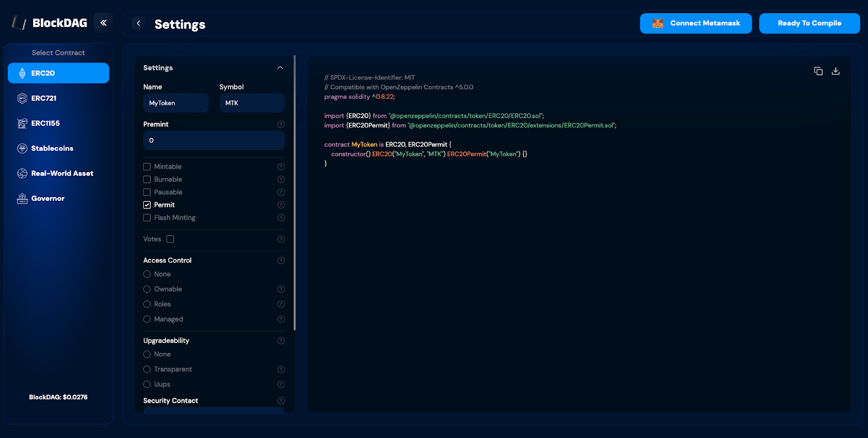Copy the contract code to clipboard
This screenshot has height=438, width=868.
[x=818, y=71]
